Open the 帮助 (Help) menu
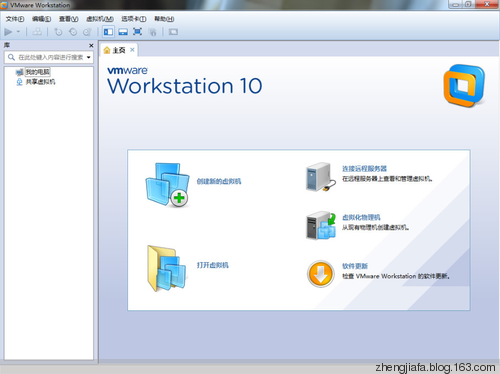Image resolution: width=500 pixels, height=374 pixels. pyautogui.click(x=164, y=19)
